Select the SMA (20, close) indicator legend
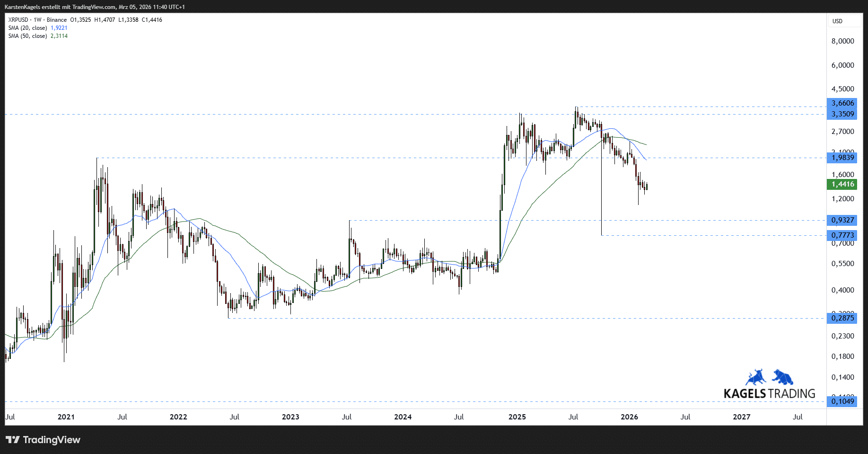The image size is (868, 454). pos(27,28)
